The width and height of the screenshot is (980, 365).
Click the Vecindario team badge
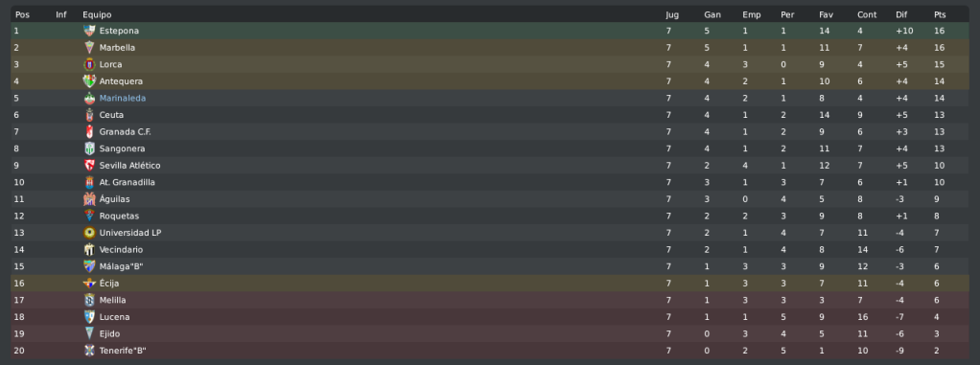click(x=89, y=250)
